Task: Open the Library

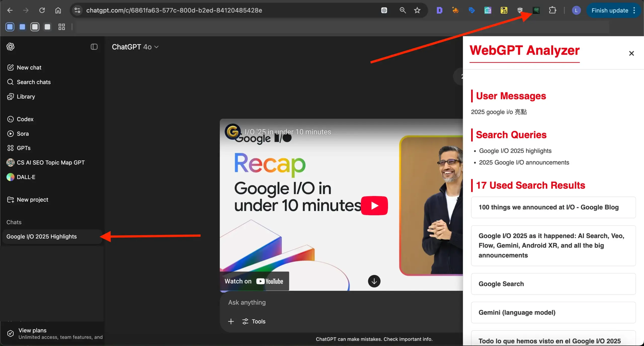Action: point(52,97)
